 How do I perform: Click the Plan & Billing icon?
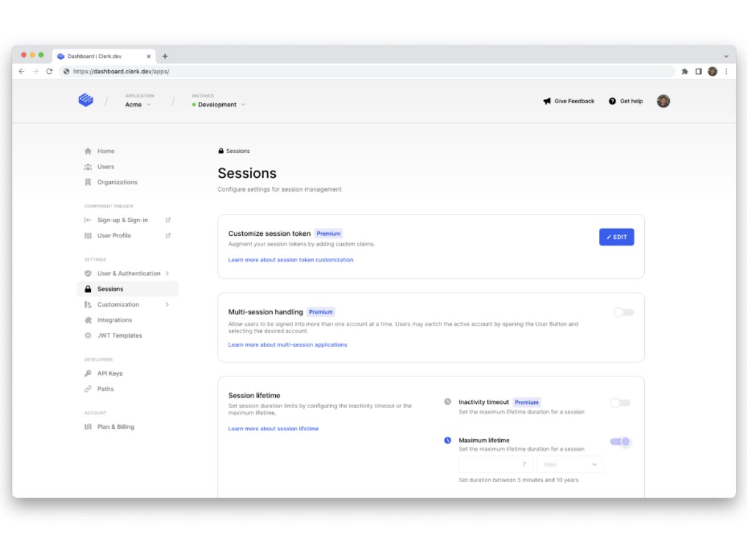pos(88,427)
